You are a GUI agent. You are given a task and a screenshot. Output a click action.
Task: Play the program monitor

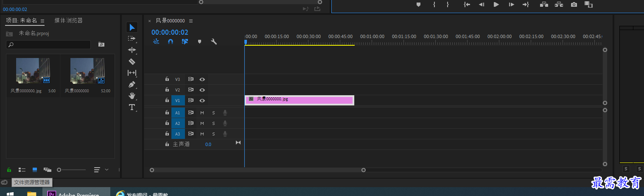(x=496, y=4)
